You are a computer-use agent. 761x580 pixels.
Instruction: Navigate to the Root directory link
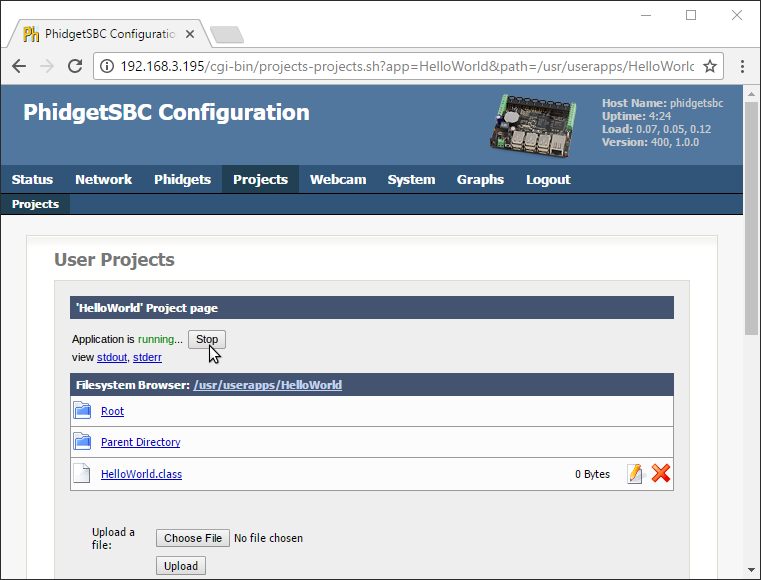pos(112,411)
